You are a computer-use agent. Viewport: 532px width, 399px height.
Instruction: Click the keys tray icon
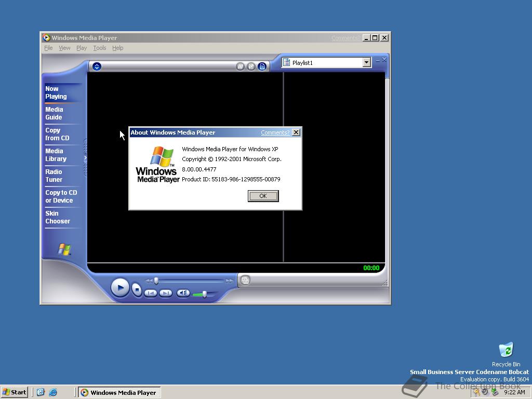pos(477,393)
